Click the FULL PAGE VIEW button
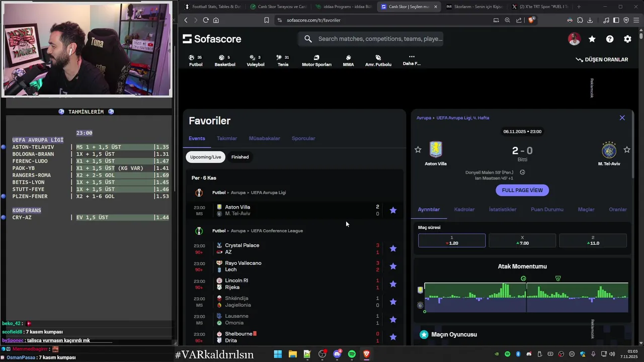The image size is (644, 362). 522,190
